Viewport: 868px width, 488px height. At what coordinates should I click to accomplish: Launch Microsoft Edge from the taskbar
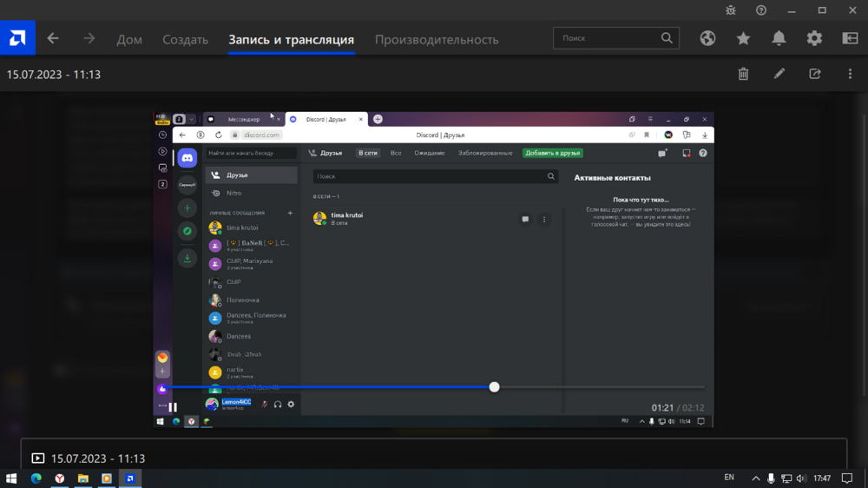click(x=36, y=478)
